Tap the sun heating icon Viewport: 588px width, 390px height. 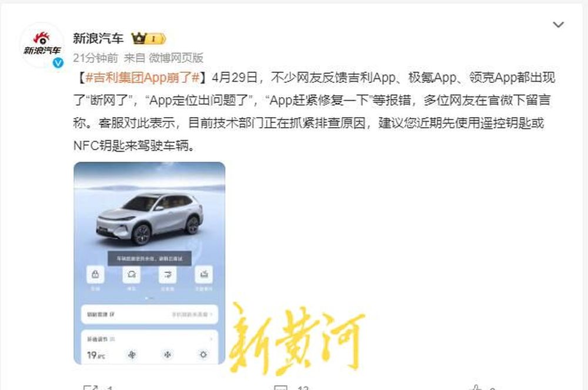203,354
